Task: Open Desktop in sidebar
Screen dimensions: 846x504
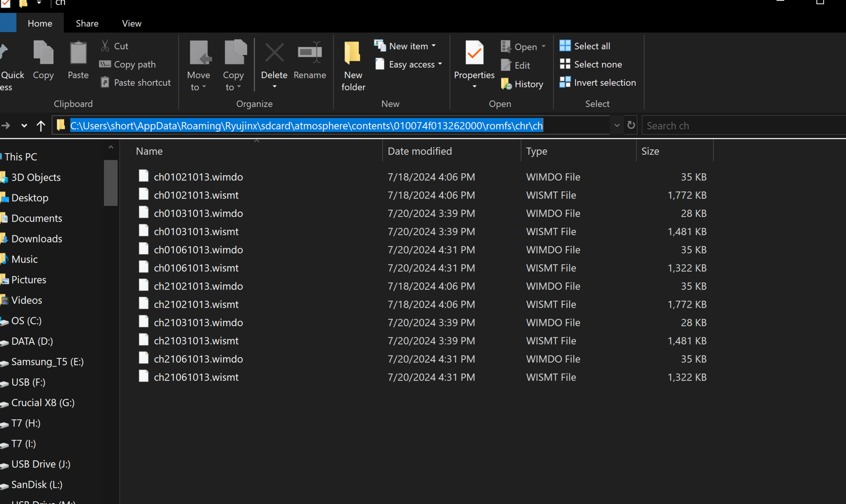Action: tap(30, 198)
